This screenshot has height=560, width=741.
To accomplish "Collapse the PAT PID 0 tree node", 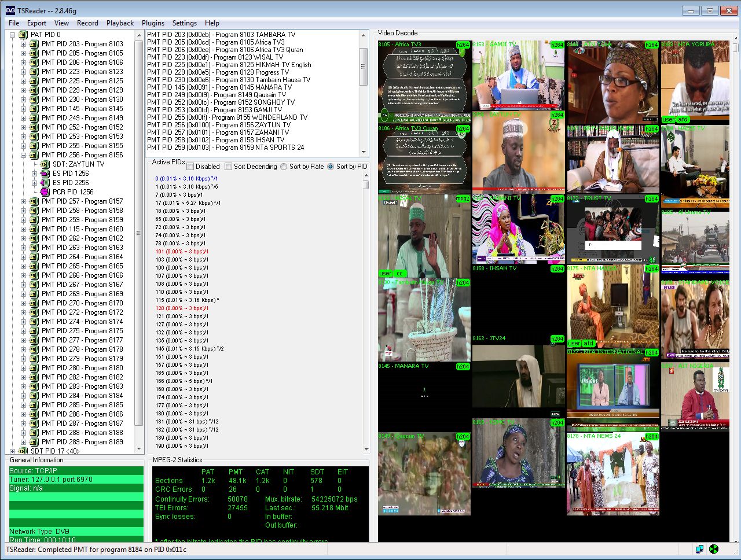I will click(12, 35).
